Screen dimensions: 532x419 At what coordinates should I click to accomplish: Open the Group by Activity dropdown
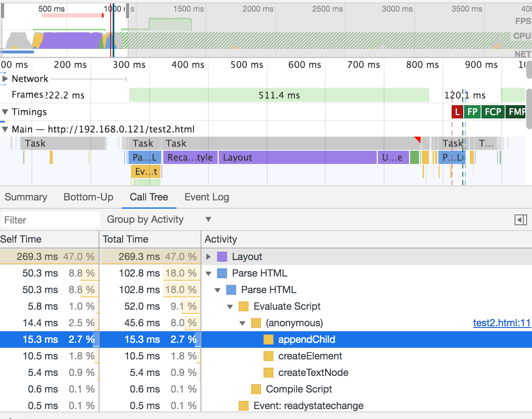[159, 219]
